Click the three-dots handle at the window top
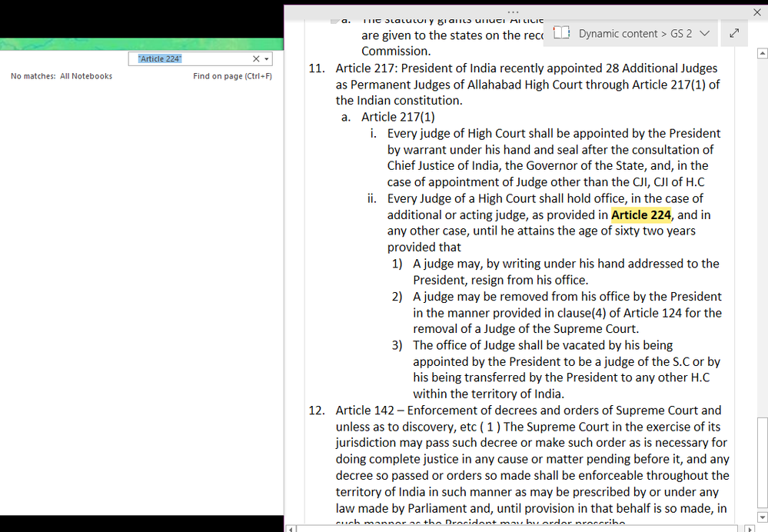768x532 pixels. tap(513, 12)
